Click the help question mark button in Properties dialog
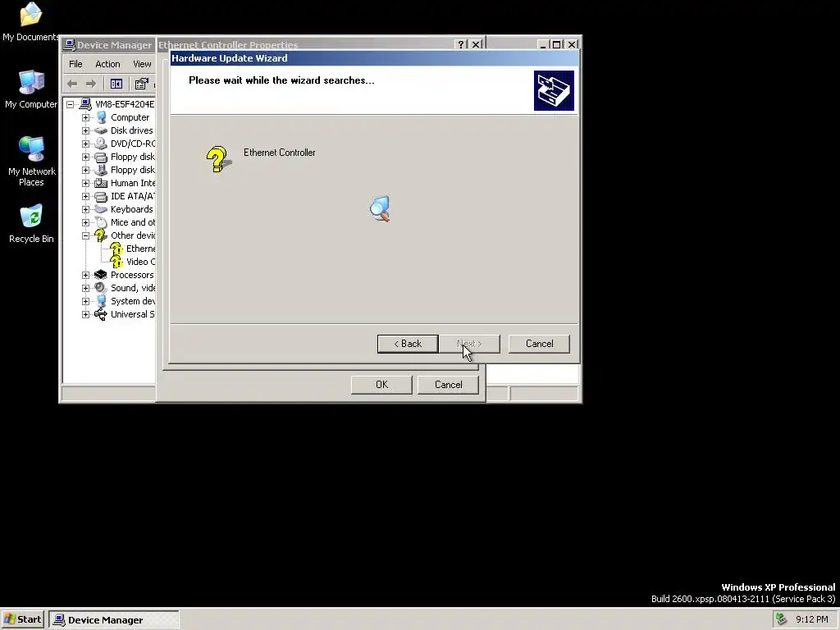This screenshot has height=630, width=840. tap(461, 44)
